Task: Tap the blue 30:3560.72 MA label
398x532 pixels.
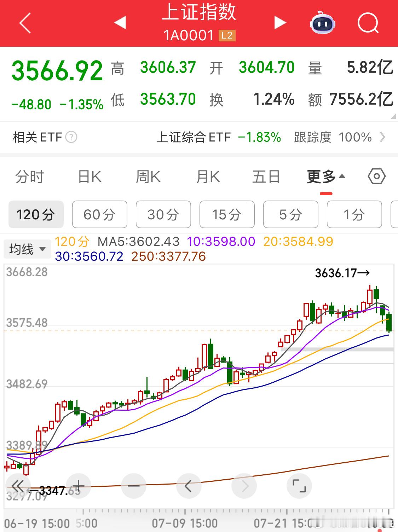Action: pyautogui.click(x=89, y=256)
